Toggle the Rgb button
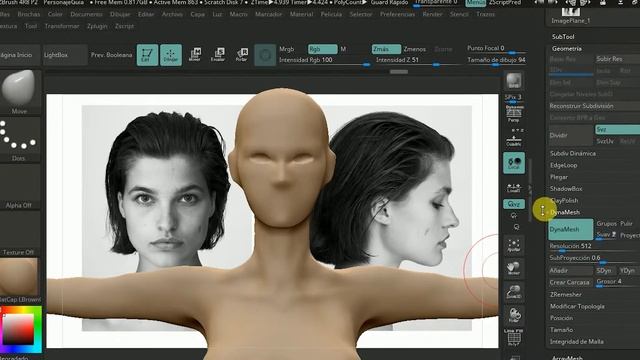 pyautogui.click(x=322, y=49)
